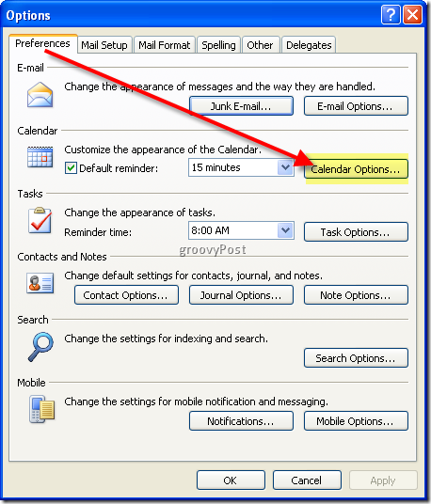Toggle the Default reminder checkbox
Viewport: 431px width, 504px height.
coord(71,168)
